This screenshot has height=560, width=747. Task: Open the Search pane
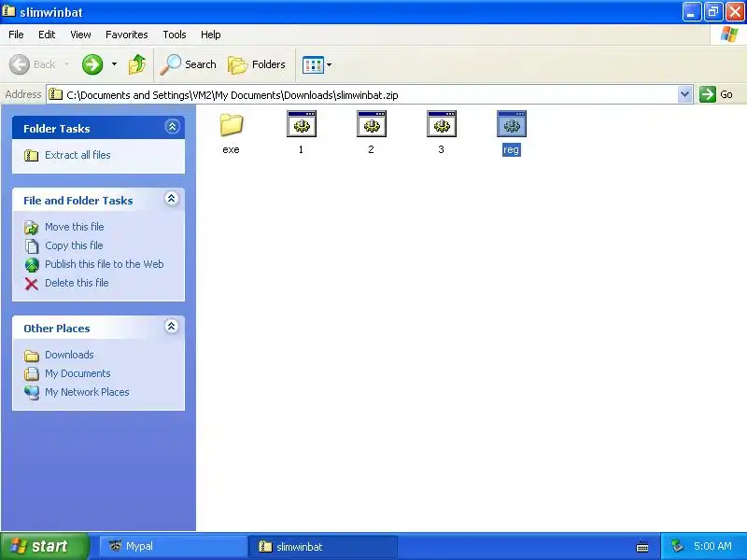tap(189, 64)
